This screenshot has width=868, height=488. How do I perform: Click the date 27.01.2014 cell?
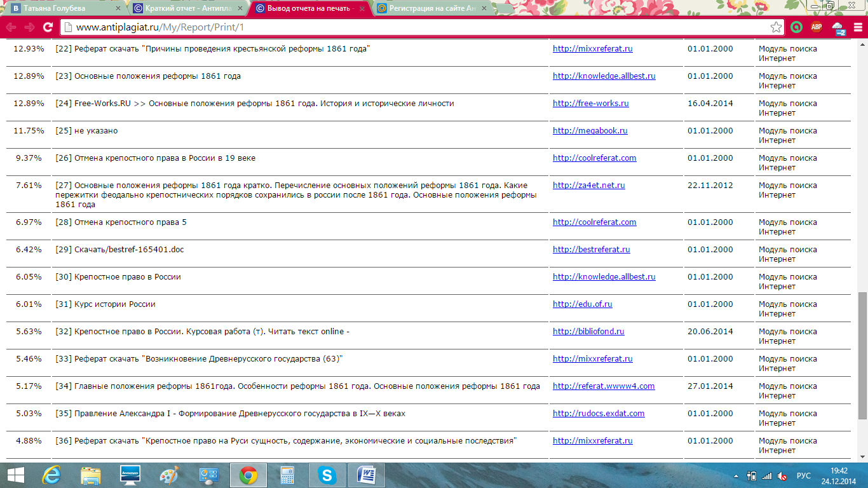tap(710, 386)
